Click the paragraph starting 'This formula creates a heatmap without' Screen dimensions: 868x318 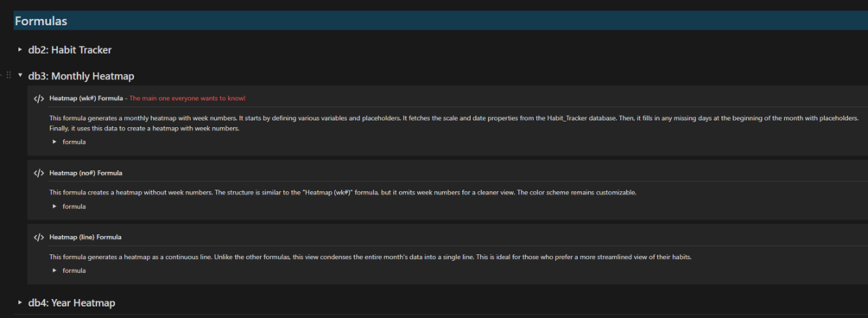coord(343,193)
